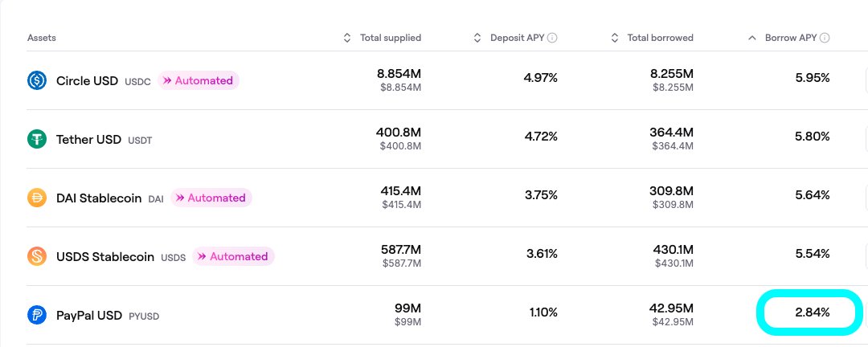This screenshot has height=347, width=868.
Task: Click the 5.64% borrow APY value
Action: coord(813,195)
